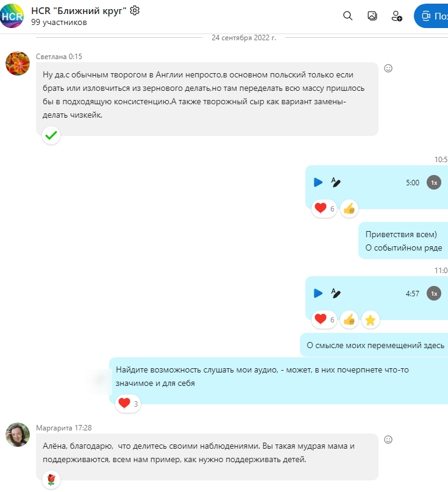
Task: Transcribe the 5:00 audio message
Action: point(336,182)
